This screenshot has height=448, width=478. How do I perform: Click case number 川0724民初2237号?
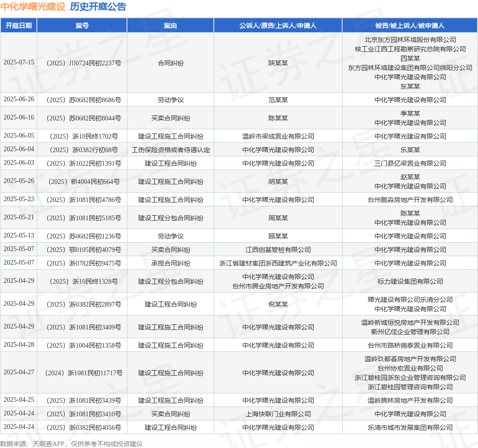click(84, 63)
